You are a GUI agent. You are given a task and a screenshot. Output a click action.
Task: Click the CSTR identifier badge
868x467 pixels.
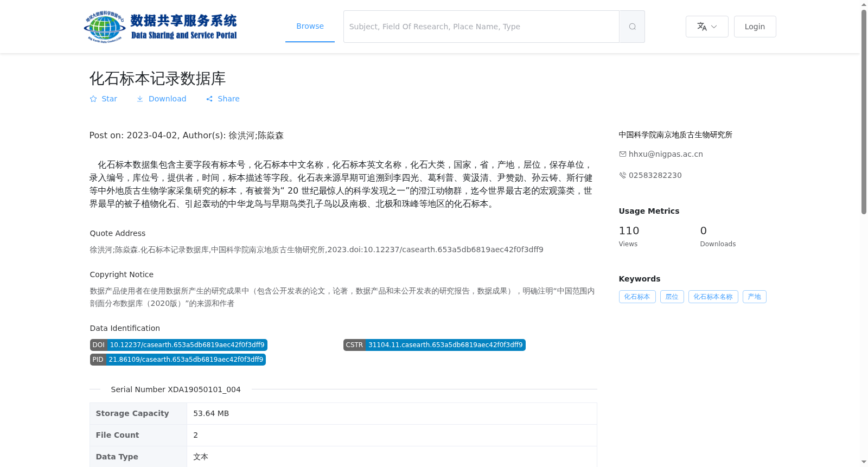(x=434, y=345)
